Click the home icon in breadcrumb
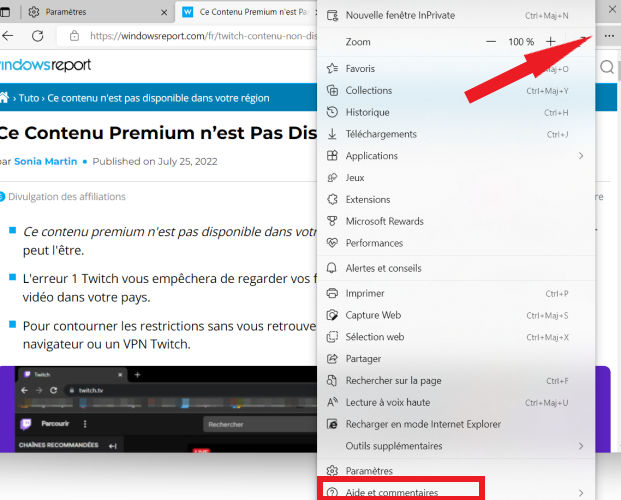621x500 pixels. [4, 97]
